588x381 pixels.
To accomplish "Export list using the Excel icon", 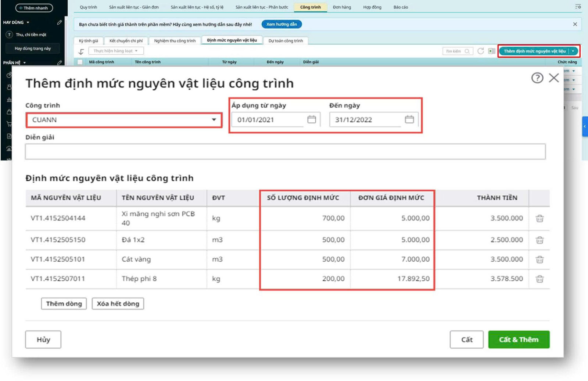I will point(491,51).
